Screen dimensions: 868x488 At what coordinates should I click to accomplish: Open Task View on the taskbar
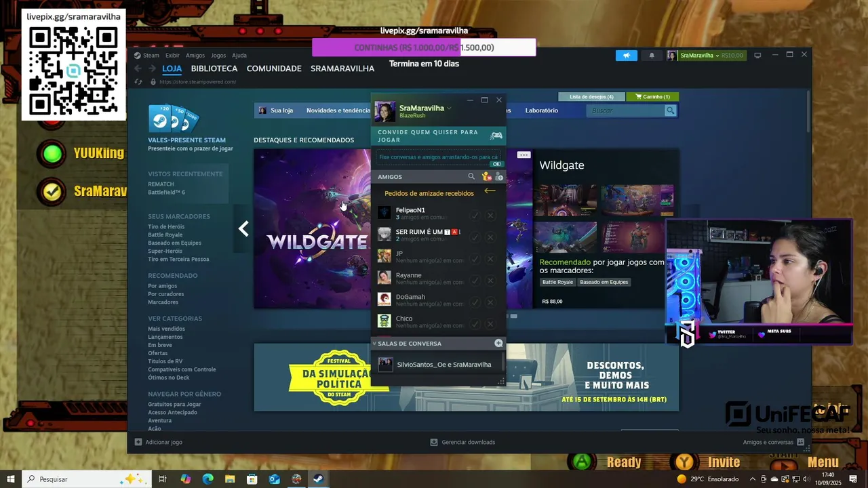pos(162,479)
